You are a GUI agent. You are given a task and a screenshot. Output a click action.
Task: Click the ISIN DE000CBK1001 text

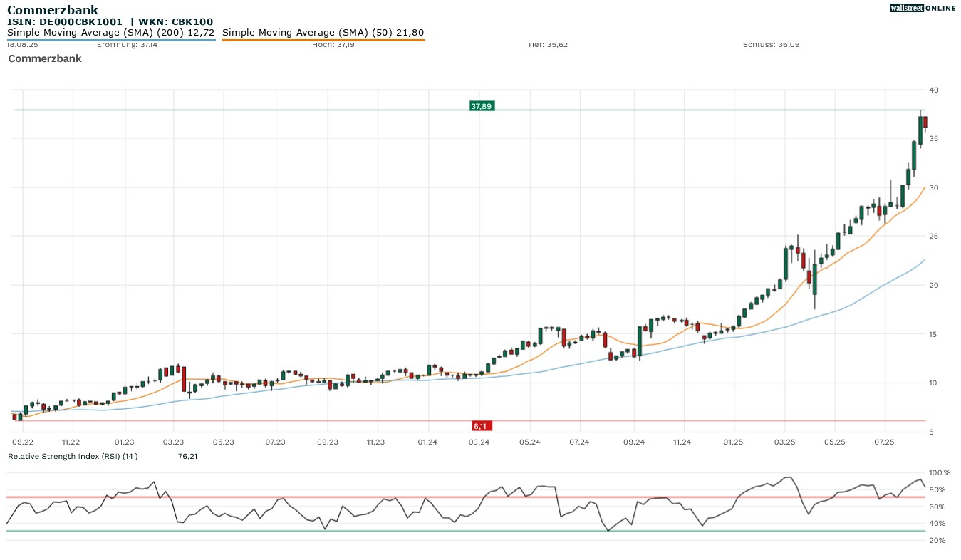coord(65,22)
